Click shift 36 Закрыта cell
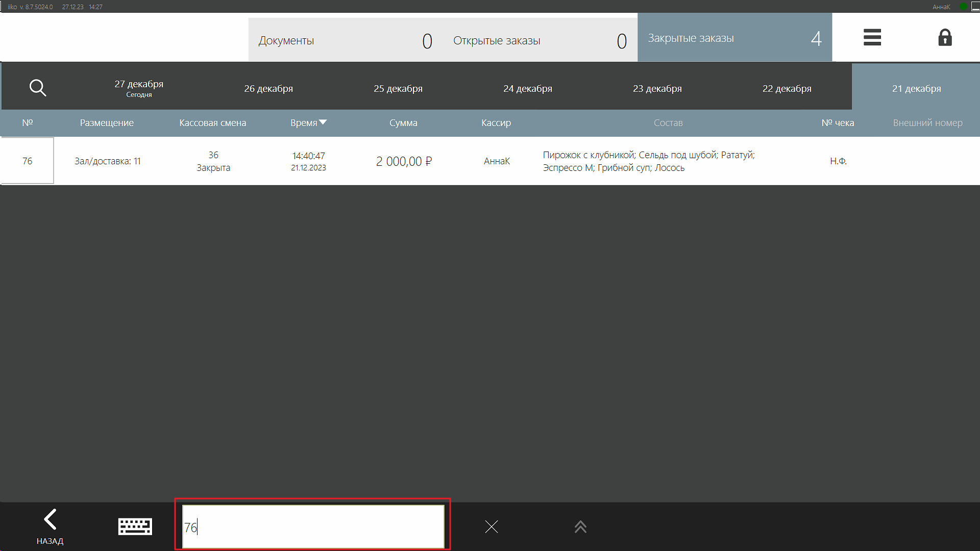980x551 pixels. 213,161
